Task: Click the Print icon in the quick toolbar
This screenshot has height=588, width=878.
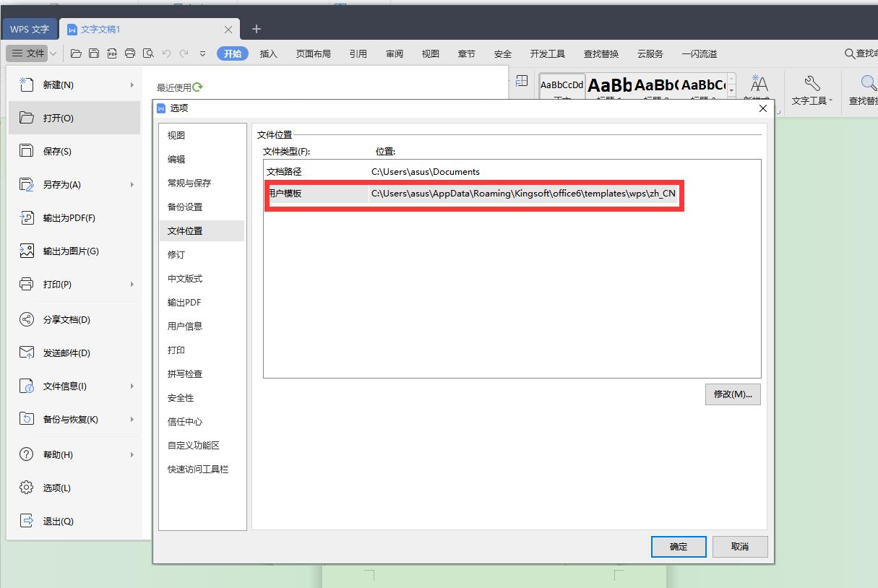Action: [130, 53]
